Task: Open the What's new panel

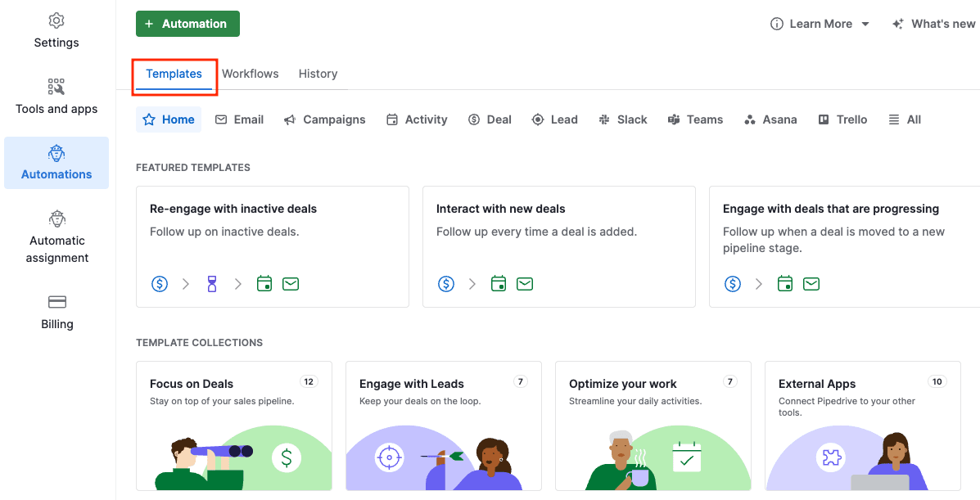Action: [x=933, y=24]
